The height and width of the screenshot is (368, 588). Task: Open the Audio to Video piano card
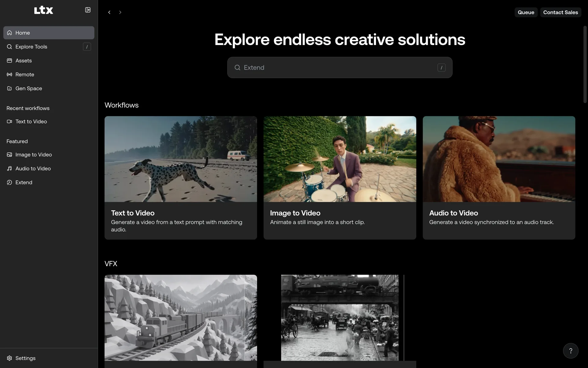click(499, 178)
